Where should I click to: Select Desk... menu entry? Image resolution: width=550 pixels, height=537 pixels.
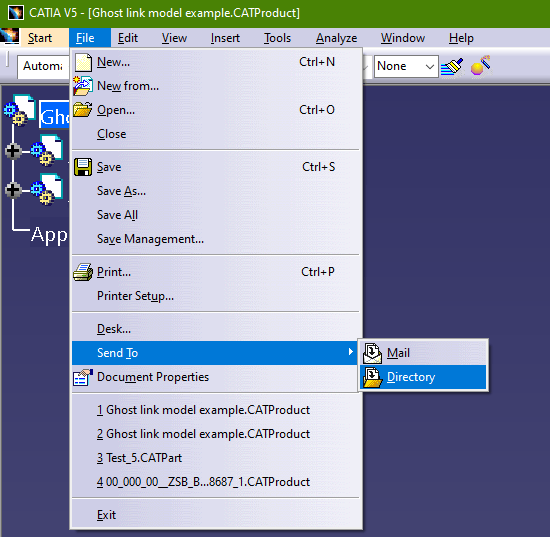tap(215, 329)
